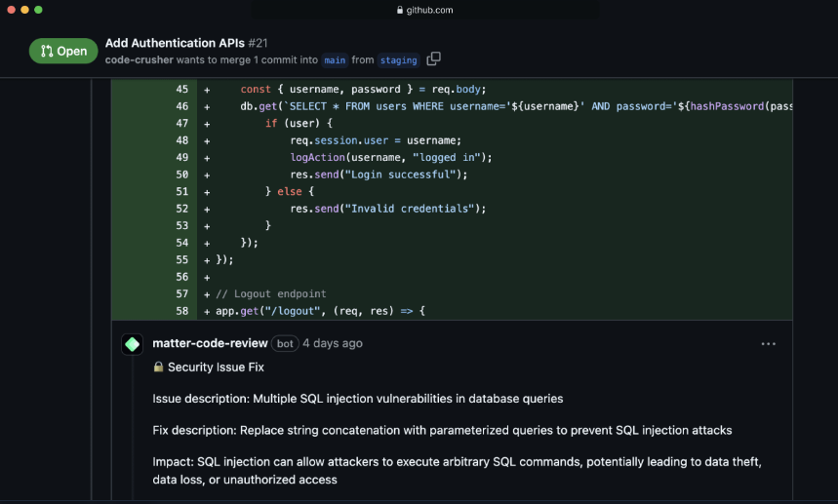The height and width of the screenshot is (504, 838).
Task: Click the lock emoji before Security Issue Fix
Action: pyautogui.click(x=158, y=368)
